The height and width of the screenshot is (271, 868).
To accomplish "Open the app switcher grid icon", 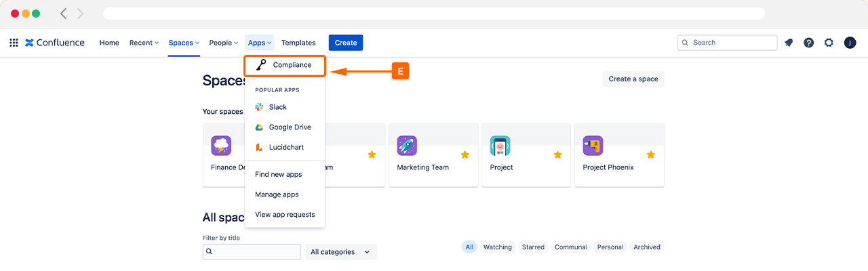I will (x=14, y=43).
